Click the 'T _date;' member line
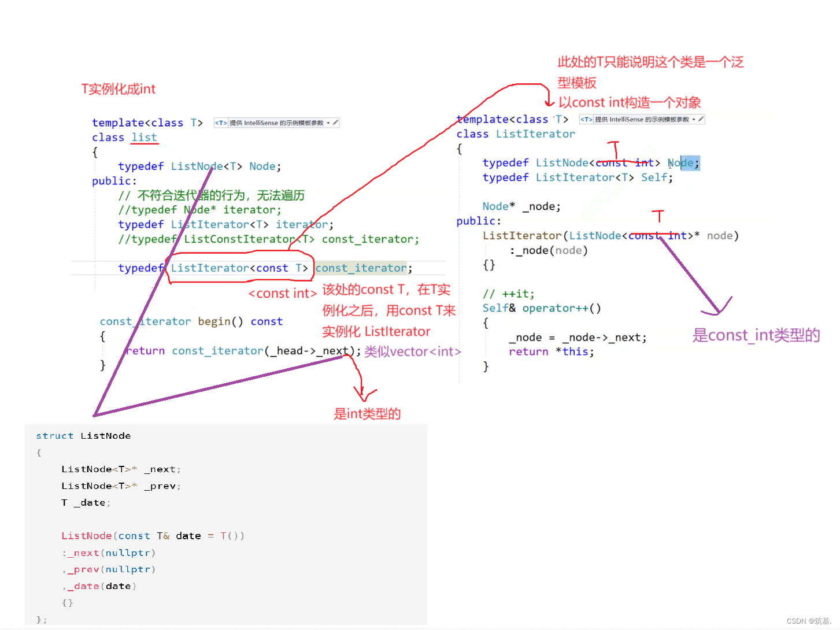The height and width of the screenshot is (630, 840). pyautogui.click(x=86, y=503)
